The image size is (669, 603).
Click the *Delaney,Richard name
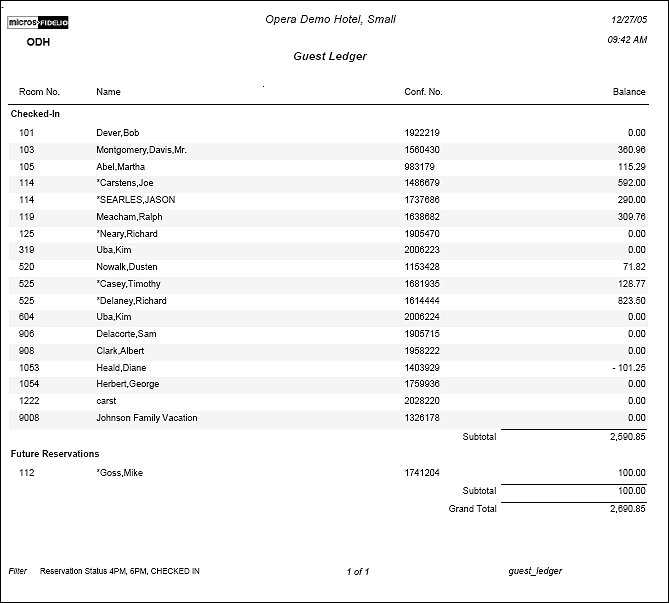pyautogui.click(x=131, y=301)
